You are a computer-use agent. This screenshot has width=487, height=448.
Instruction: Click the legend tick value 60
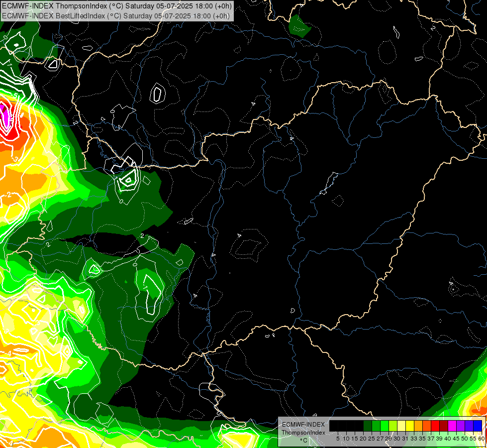tap(482, 439)
